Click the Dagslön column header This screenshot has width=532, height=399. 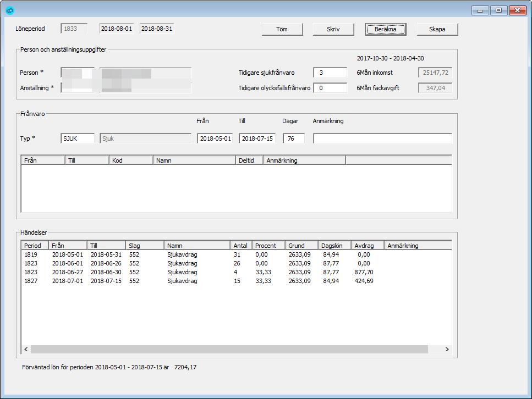click(334, 246)
